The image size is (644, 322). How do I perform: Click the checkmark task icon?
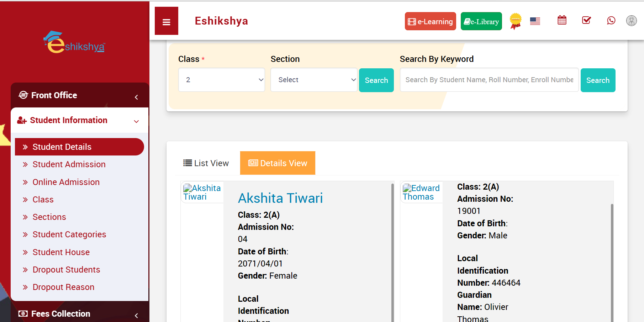coord(586,20)
